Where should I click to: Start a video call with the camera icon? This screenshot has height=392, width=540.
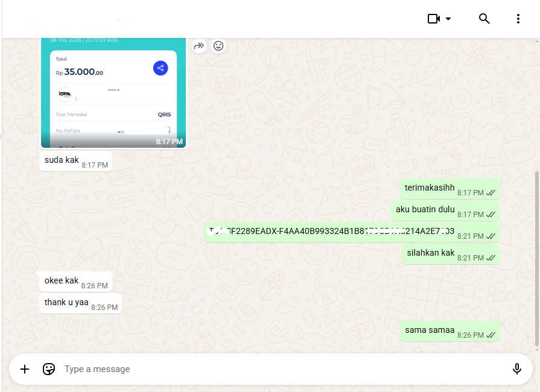[434, 19]
